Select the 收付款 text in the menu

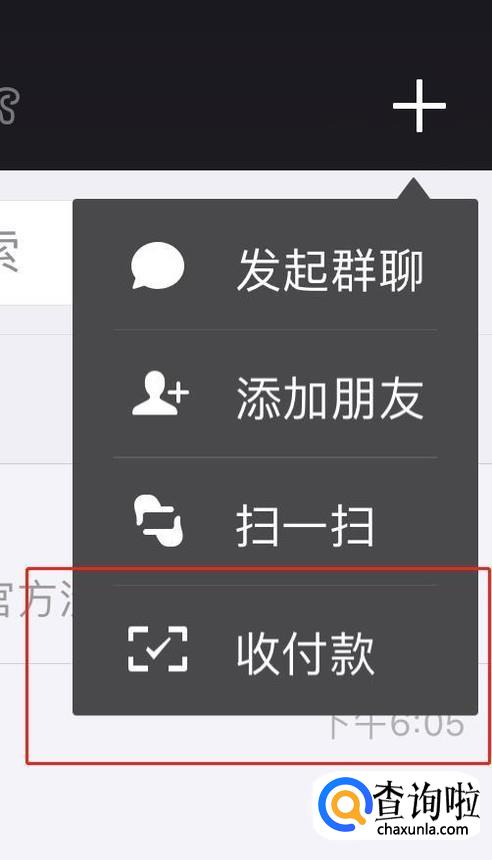306,654
